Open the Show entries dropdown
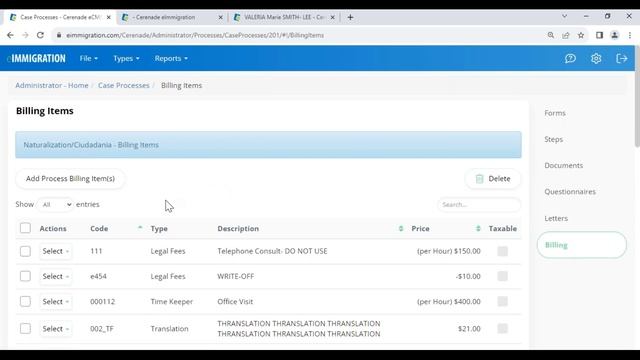Screen dimensions: 640x360 click(x=56, y=204)
